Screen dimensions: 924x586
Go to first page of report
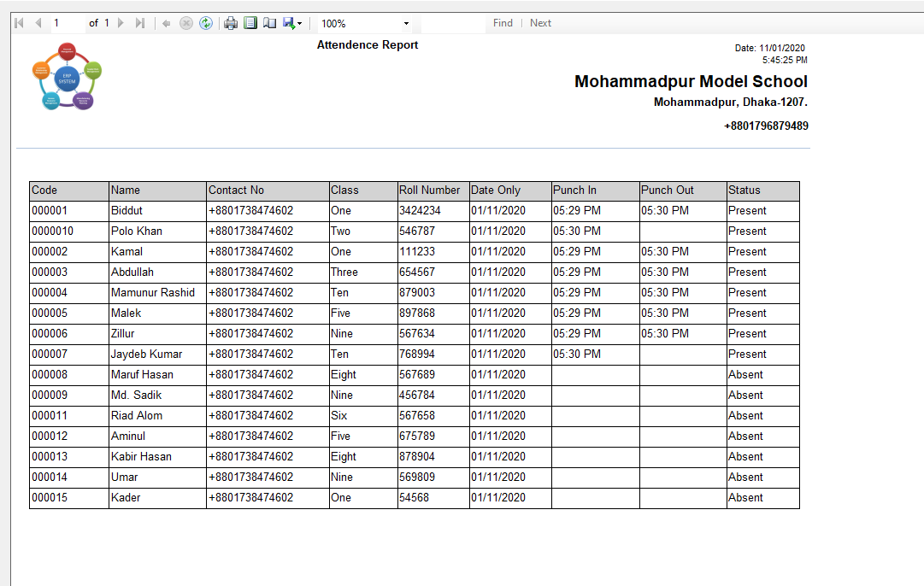point(19,23)
